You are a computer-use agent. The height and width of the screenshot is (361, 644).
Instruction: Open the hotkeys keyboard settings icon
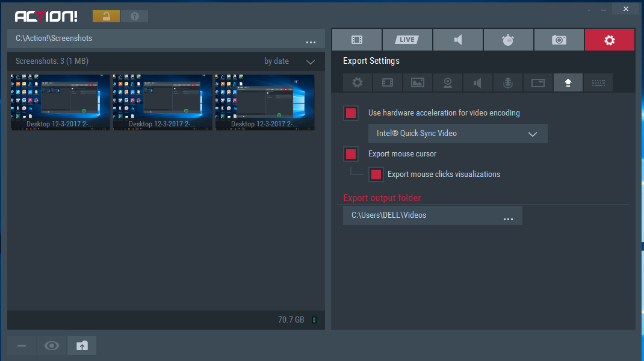click(x=598, y=83)
